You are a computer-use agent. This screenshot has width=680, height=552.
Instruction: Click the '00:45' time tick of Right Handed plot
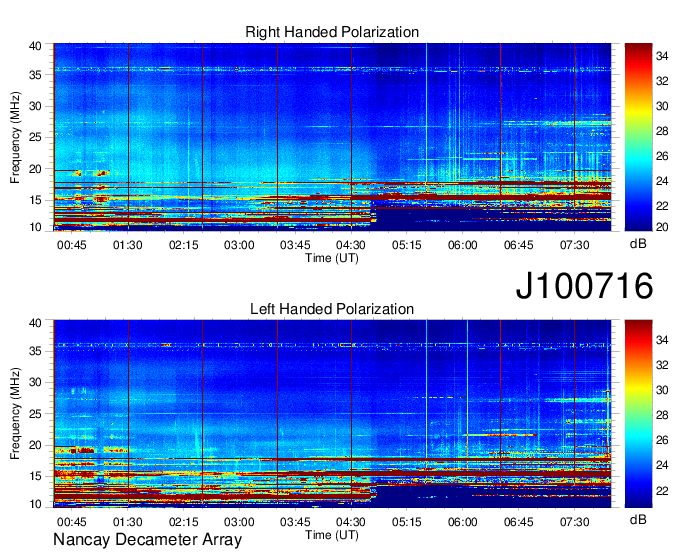(72, 245)
